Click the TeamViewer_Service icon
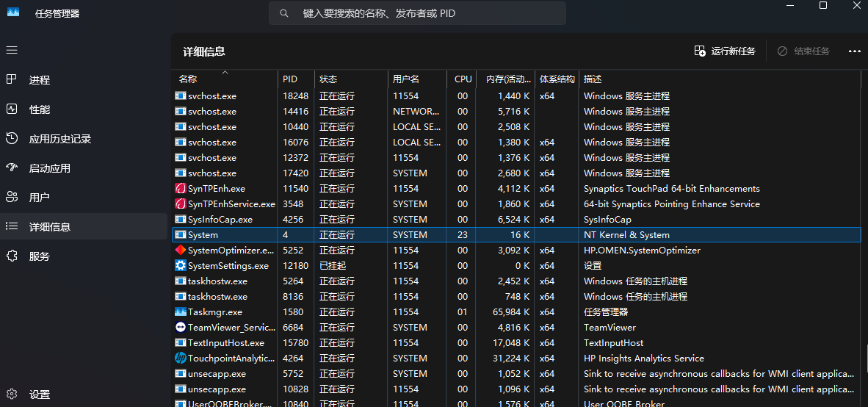The image size is (868, 407). [180, 328]
